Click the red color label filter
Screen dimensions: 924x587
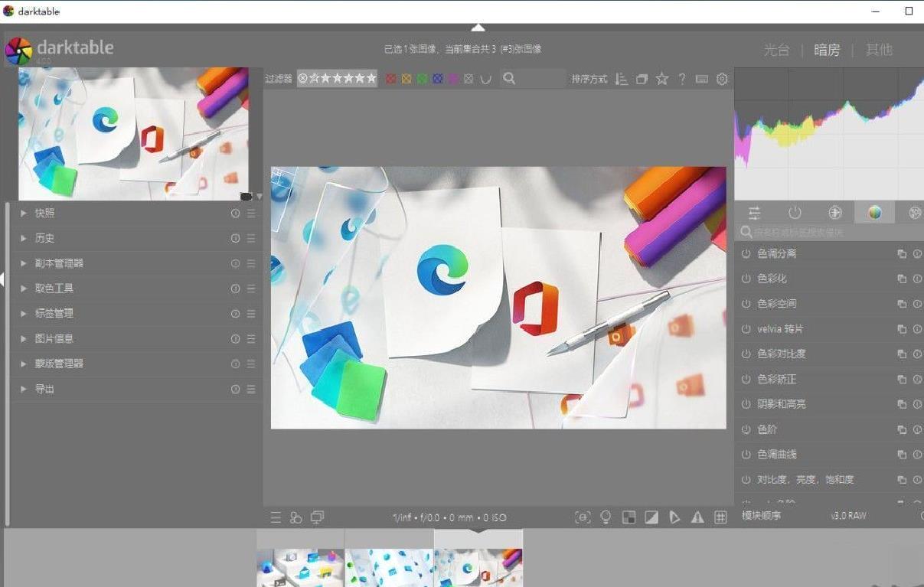[x=391, y=79]
